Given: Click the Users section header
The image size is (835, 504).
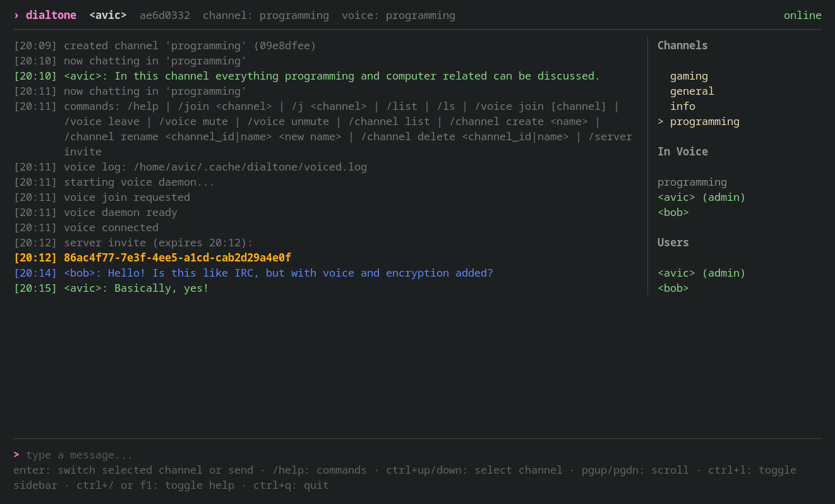Looking at the screenshot, I should [x=673, y=243].
